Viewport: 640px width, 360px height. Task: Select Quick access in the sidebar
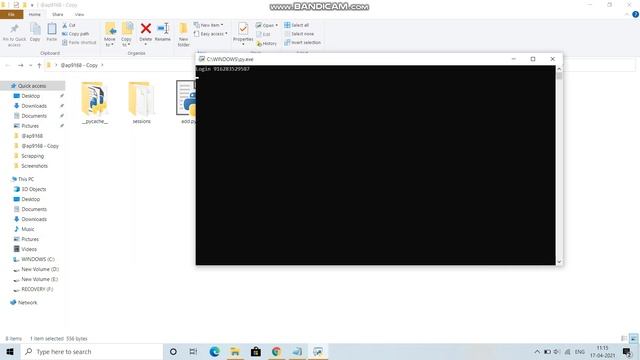pos(32,86)
